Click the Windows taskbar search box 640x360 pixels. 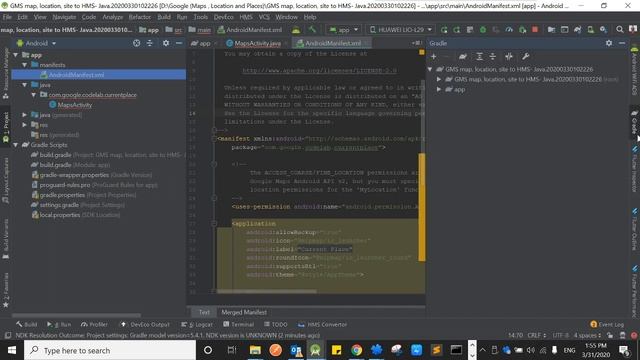pos(110,350)
